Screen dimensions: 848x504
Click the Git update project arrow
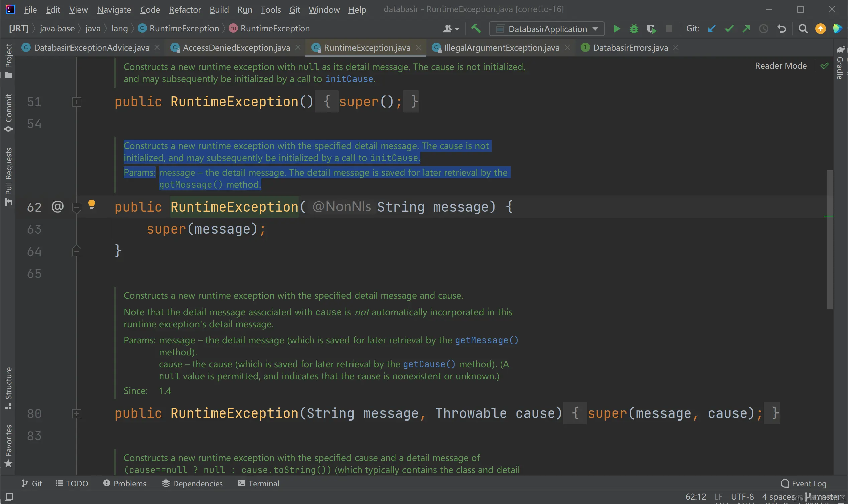click(x=711, y=29)
